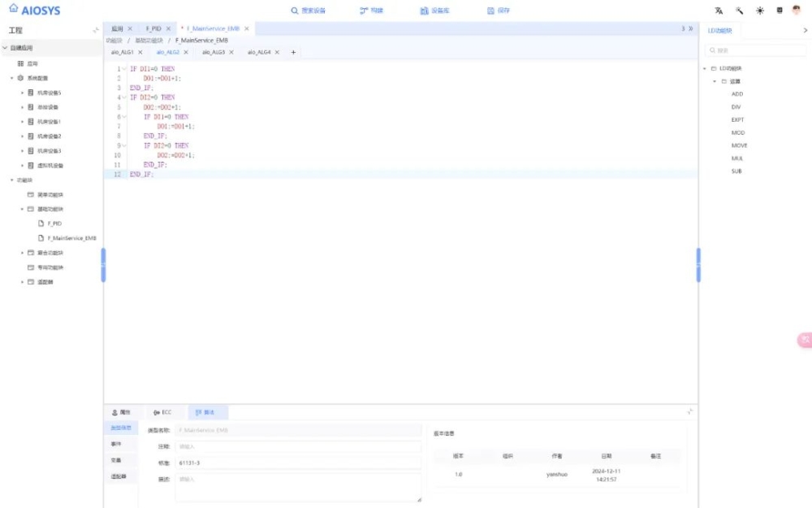The height and width of the screenshot is (508, 812).
Task: Close the F_PID editor tab
Action: pos(168,28)
